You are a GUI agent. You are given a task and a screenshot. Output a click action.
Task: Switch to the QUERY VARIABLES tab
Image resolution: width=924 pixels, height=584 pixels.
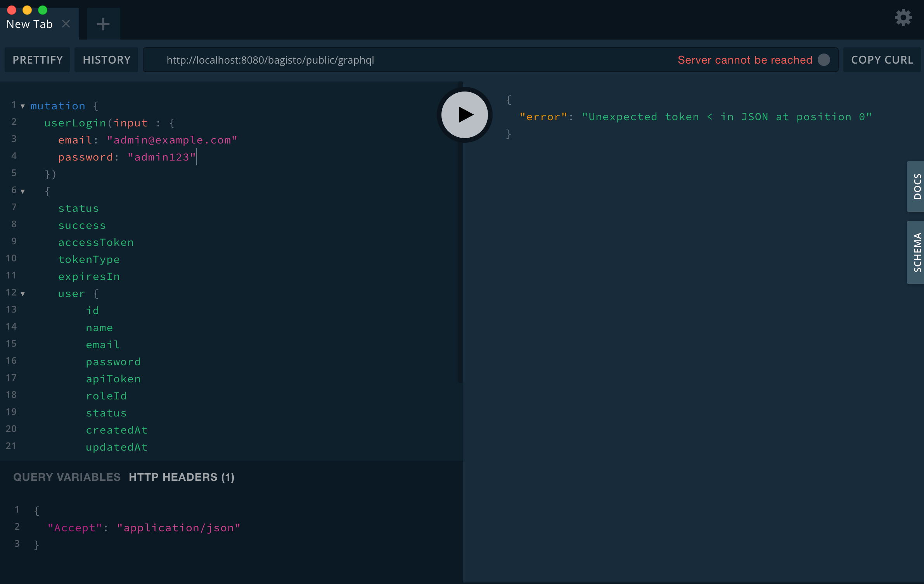tap(67, 477)
